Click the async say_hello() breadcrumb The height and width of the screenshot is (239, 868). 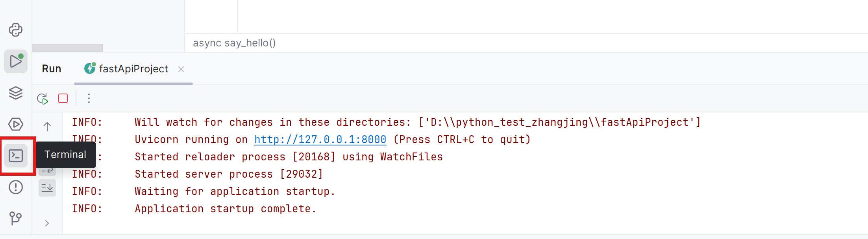(x=234, y=43)
